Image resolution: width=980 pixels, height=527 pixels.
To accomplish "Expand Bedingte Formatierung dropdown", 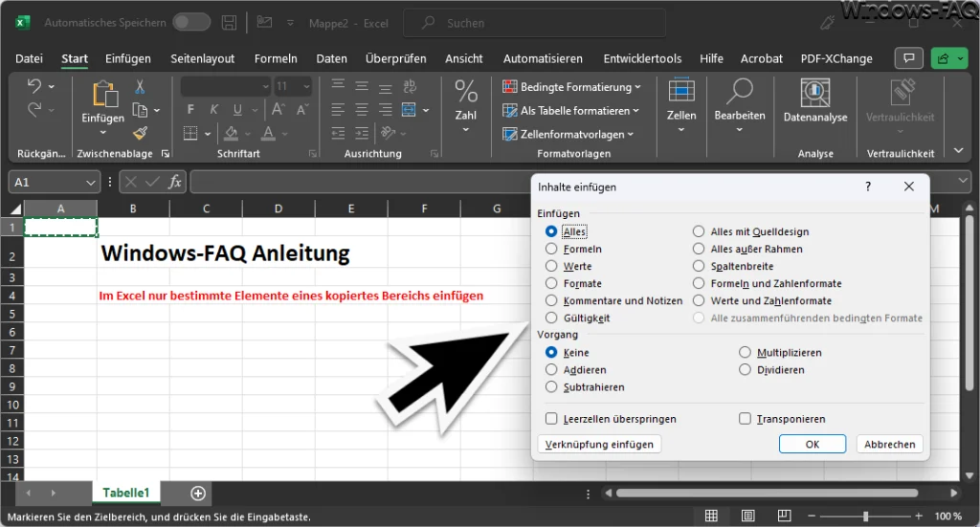I will [637, 87].
